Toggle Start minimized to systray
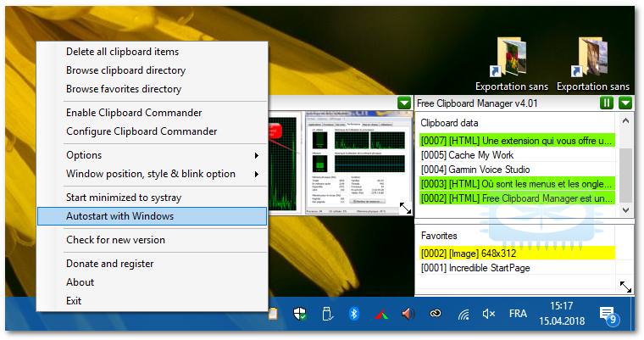The height and width of the screenshot is (340, 644). [x=153, y=198]
